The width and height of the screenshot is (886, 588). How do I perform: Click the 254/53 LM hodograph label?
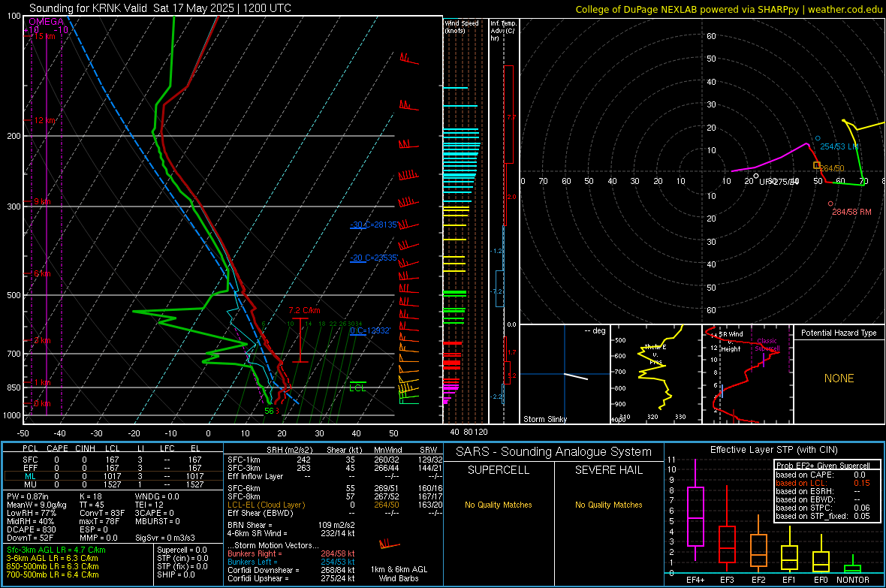point(839,146)
